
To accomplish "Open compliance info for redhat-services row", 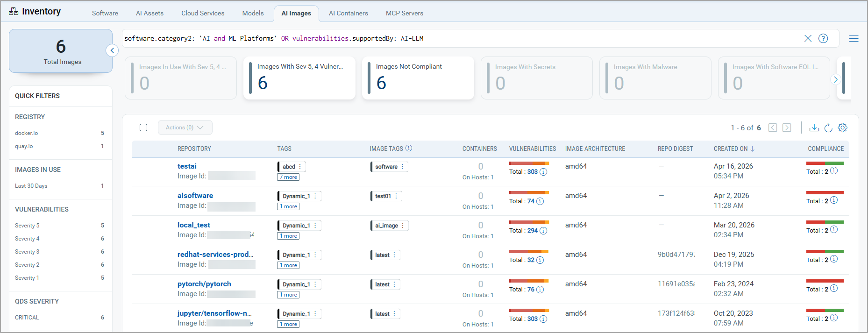I will click(834, 259).
